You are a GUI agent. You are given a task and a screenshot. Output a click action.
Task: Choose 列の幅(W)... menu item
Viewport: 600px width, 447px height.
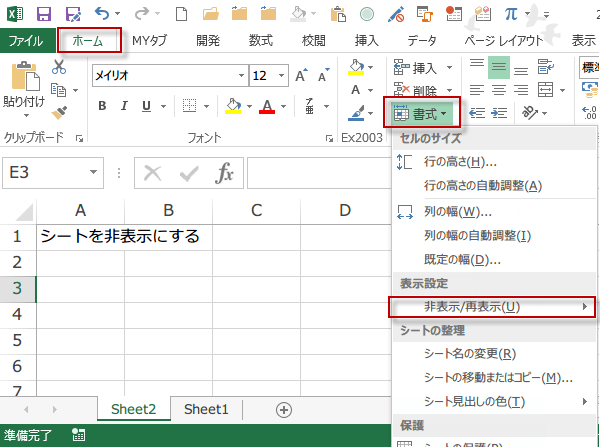(494, 211)
